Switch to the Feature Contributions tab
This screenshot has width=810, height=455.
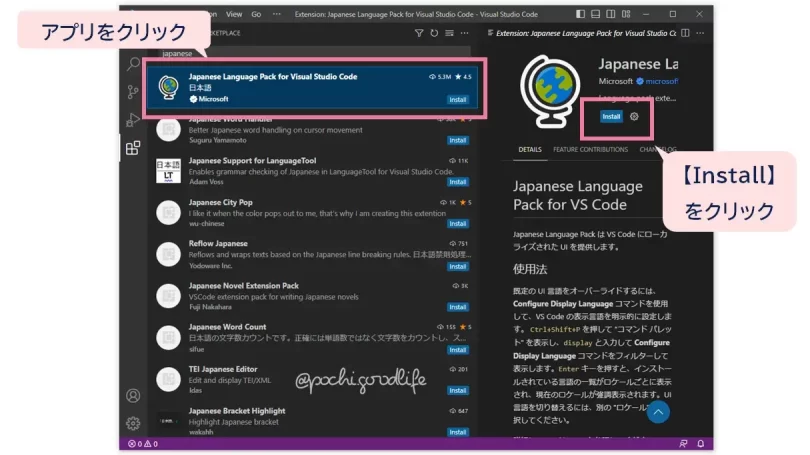[x=591, y=150]
